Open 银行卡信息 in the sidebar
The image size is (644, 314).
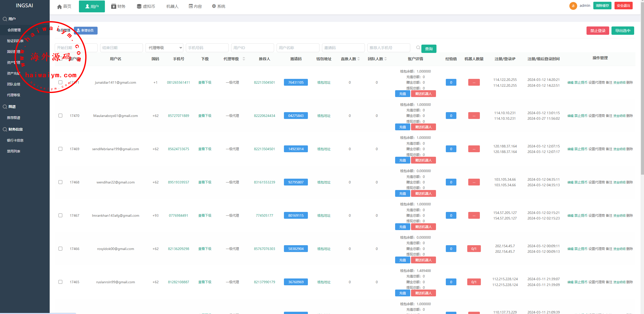point(15,140)
